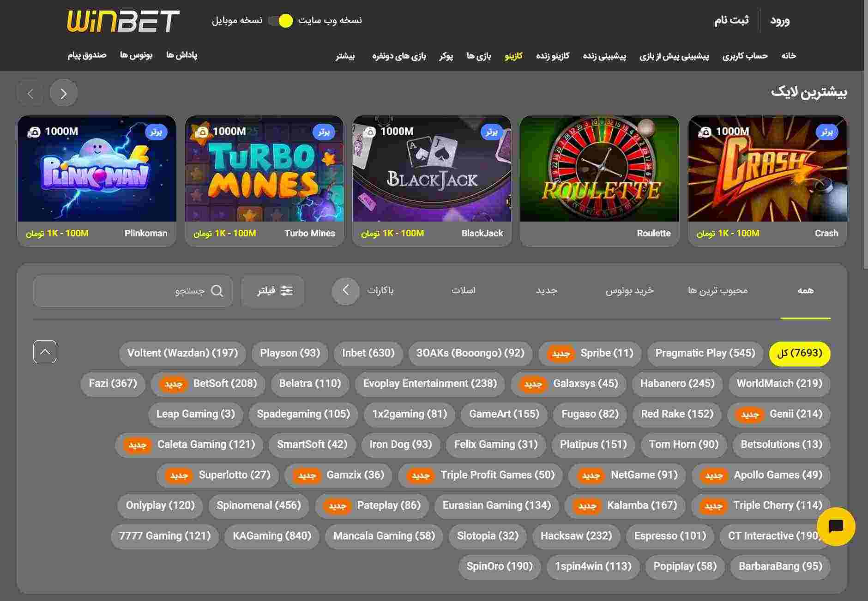The height and width of the screenshot is (601, 868).
Task: Click the page vertical scrollbar
Action: 865,138
